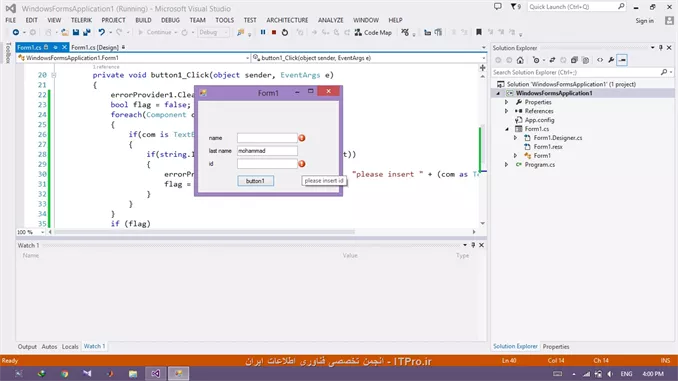Open the TELERIK menu

[81, 20]
